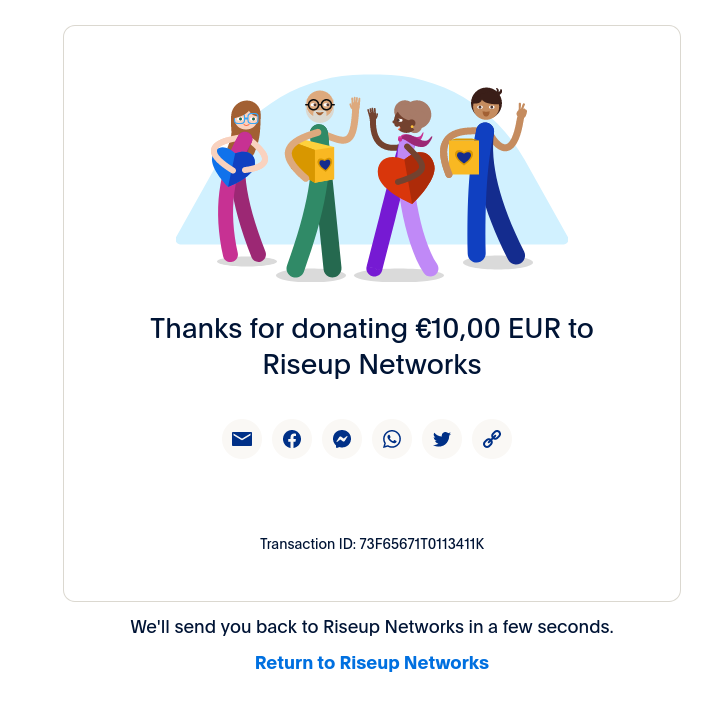
Task: Click the 'Thanks for donating' heading text
Action: [279, 329]
